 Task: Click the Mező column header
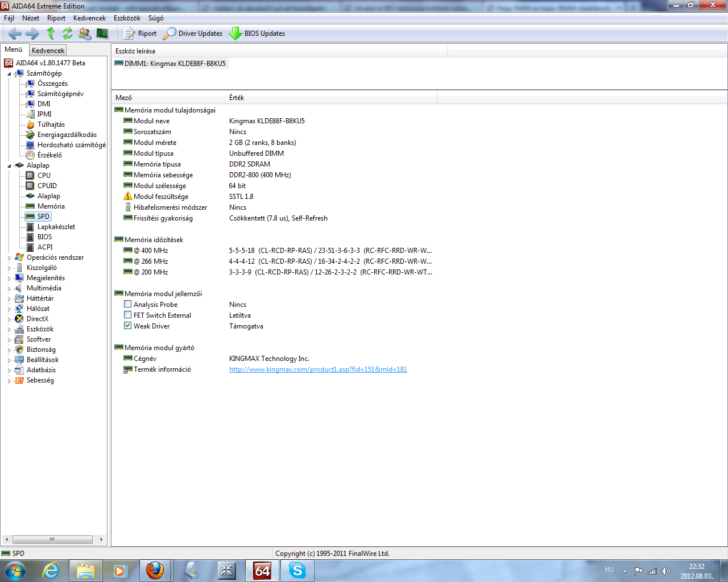click(169, 98)
